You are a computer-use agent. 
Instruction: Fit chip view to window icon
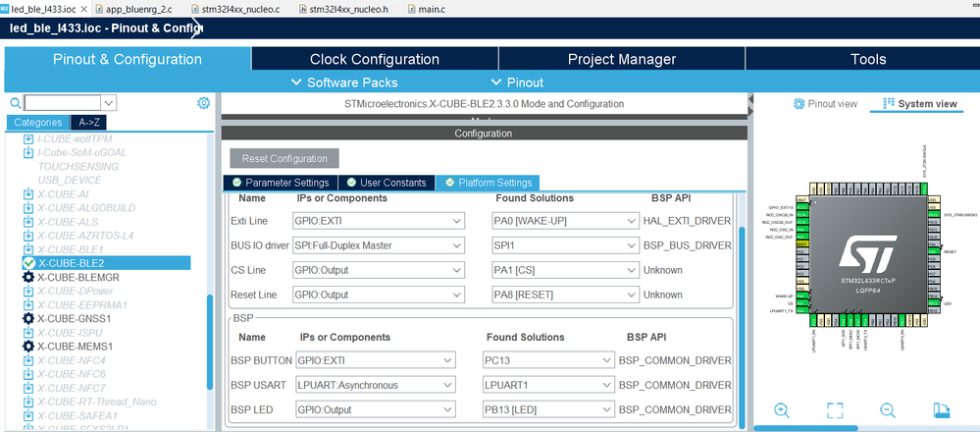click(835, 410)
